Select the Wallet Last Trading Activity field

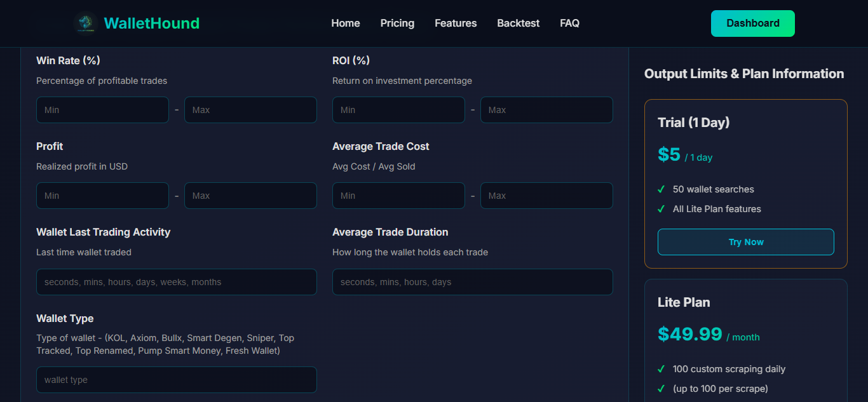176,281
